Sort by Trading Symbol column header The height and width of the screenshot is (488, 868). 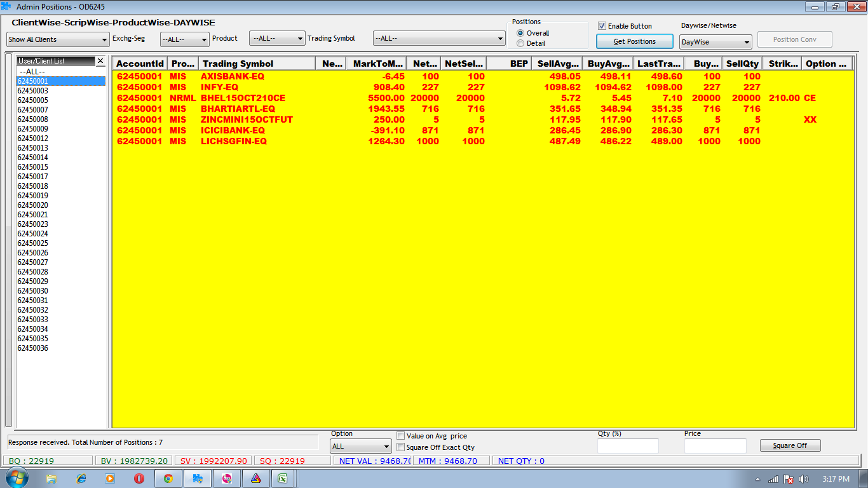point(257,64)
